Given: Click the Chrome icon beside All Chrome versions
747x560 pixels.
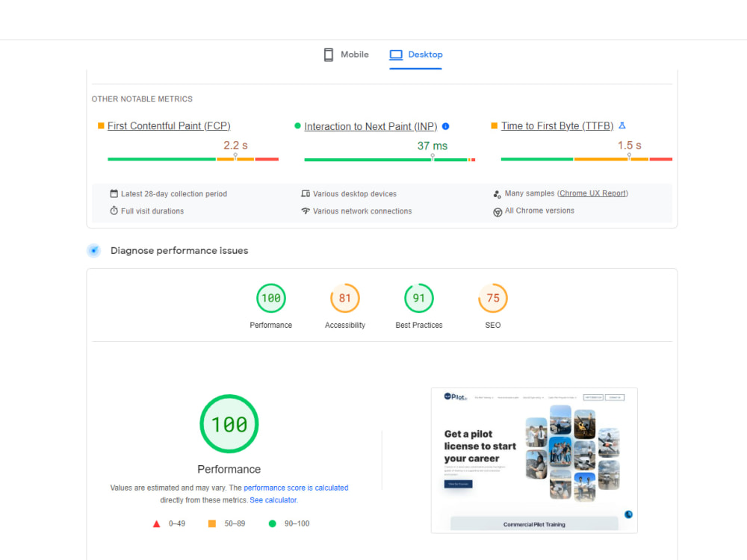Looking at the screenshot, I should coord(498,212).
